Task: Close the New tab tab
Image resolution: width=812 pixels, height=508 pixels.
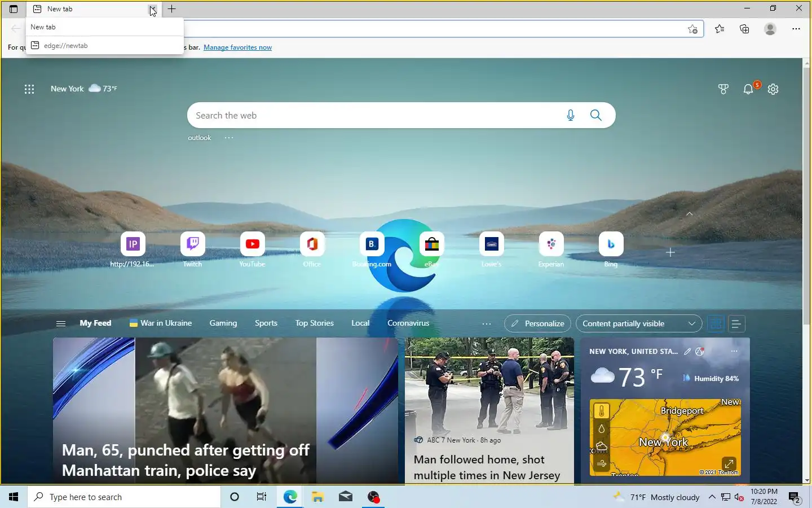Action: tap(152, 9)
